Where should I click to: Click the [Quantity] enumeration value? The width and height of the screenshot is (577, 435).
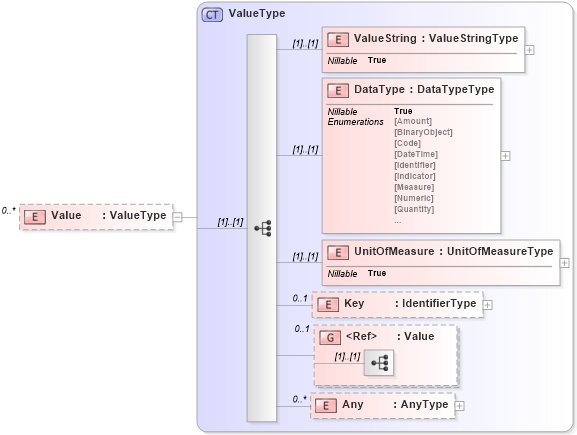tap(414, 210)
